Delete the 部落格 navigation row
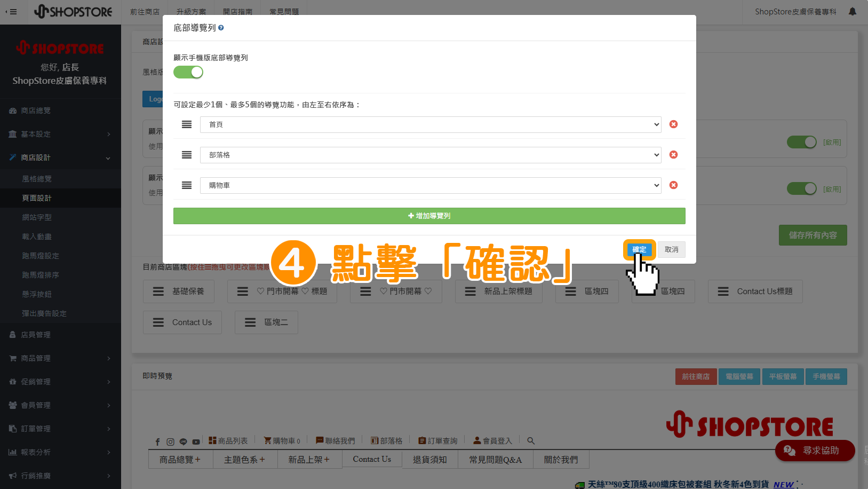 click(673, 155)
